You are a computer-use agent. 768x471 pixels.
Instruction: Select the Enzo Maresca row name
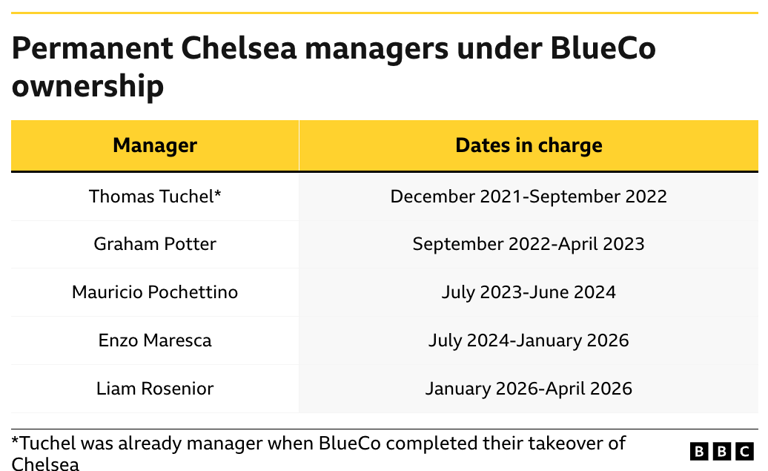155,340
